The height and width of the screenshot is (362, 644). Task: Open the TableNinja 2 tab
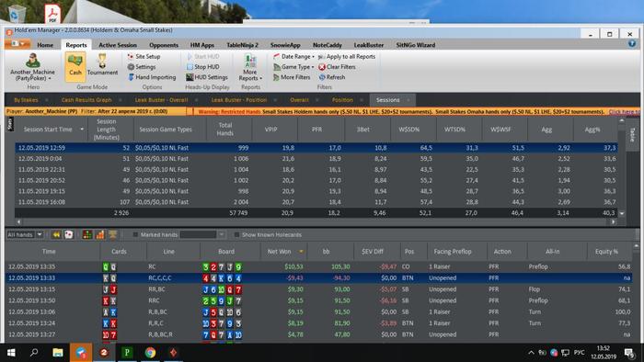pos(242,45)
